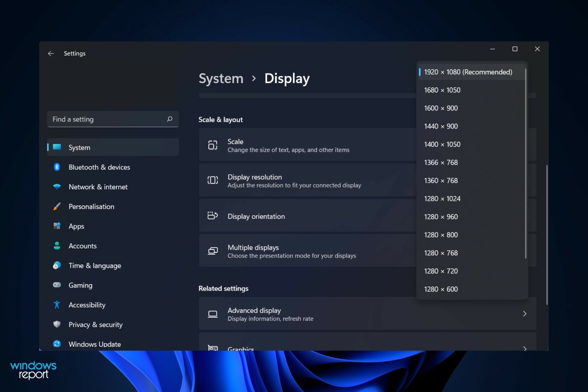Click the Personalisation paintbrush icon
The image size is (588, 392).
coord(57,206)
